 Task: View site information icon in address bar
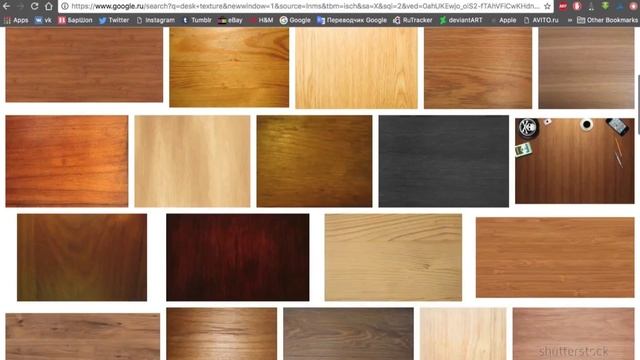64,6
